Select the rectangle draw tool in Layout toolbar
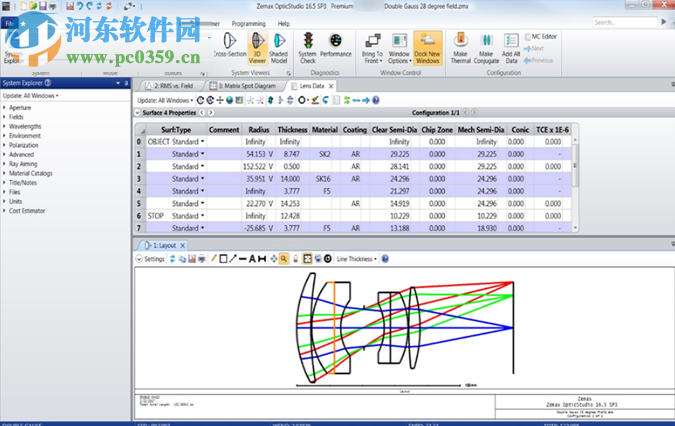This screenshot has width=675, height=426. coord(223,259)
